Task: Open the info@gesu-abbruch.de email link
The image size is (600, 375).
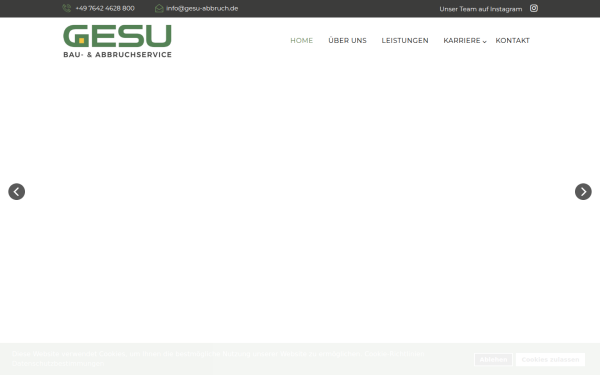Action: point(202,8)
